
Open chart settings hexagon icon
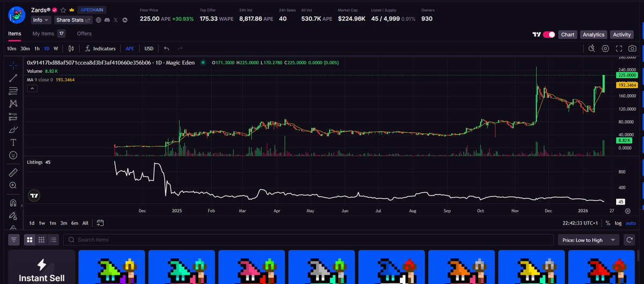(605, 48)
